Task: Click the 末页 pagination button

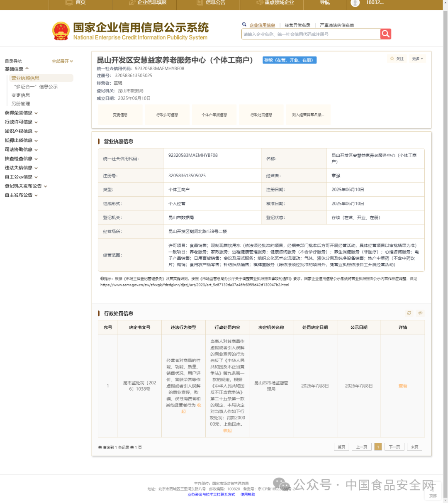Action: [414, 447]
